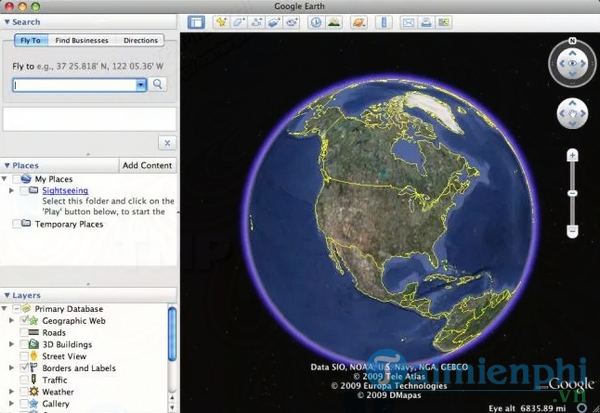Expand the Sightseeing folder
This screenshot has width=600, height=413.
[11, 190]
